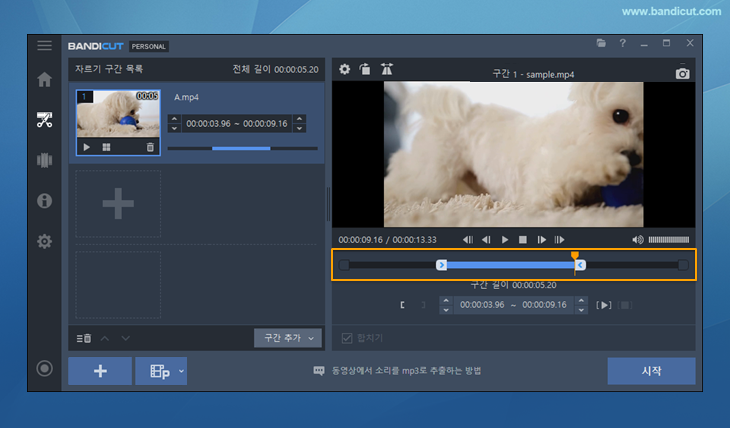Viewport: 730px width, 428px height.
Task: Open the mp3 extraction tip link
Action: tap(406, 371)
